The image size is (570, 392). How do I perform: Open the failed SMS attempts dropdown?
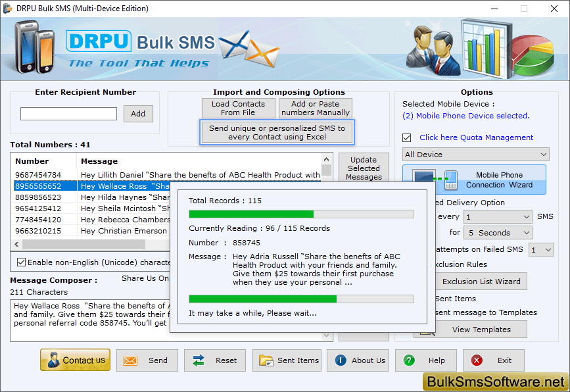(541, 250)
